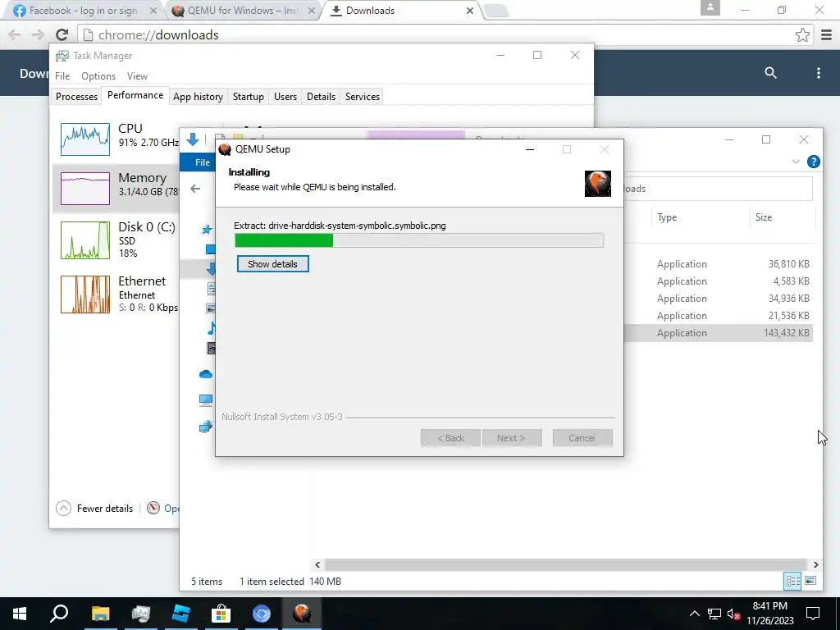Click the QEMU installer taskbar icon

(x=302, y=614)
